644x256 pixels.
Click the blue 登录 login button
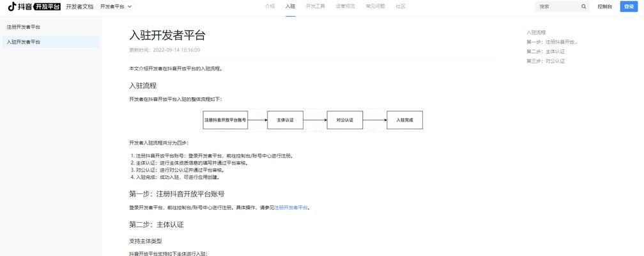(x=629, y=6)
